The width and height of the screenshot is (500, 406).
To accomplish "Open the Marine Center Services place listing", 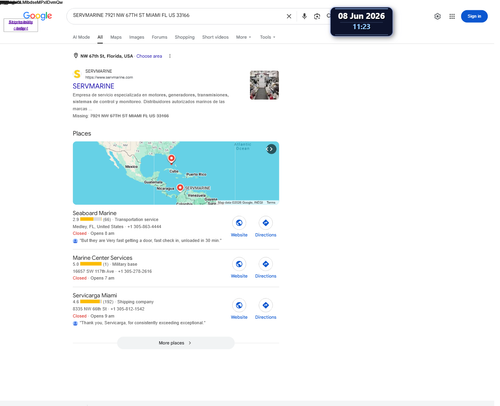I will (102, 258).
